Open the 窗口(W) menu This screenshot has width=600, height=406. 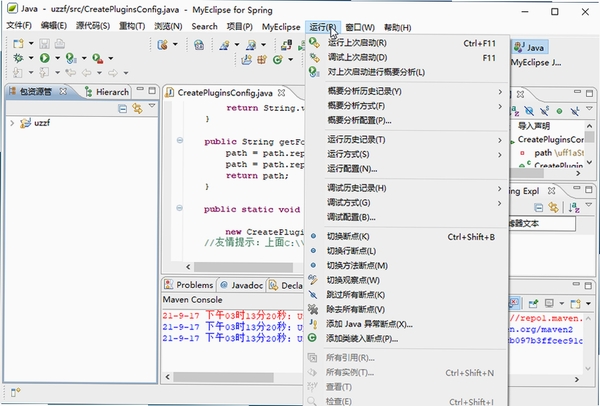pos(360,28)
